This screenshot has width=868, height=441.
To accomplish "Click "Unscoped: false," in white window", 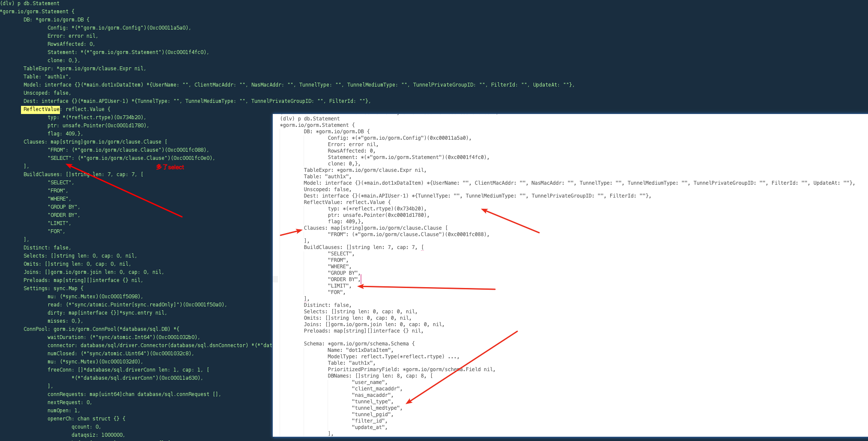I will coord(328,189).
